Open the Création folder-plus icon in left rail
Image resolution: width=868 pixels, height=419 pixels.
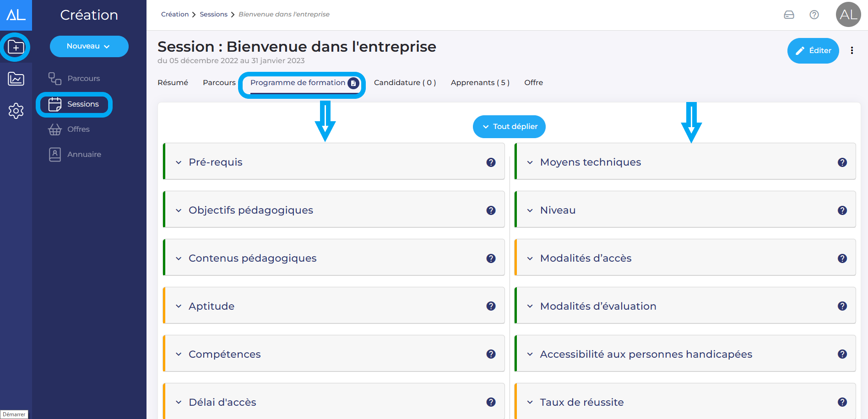click(16, 47)
